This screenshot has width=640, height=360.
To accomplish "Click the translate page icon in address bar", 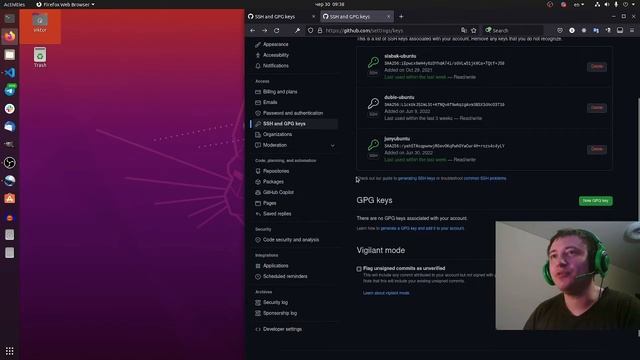I will click(464, 31).
